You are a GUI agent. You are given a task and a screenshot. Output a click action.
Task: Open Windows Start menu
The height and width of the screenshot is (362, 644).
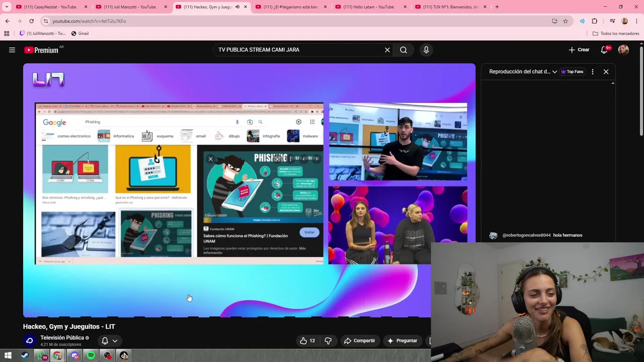coord(8,356)
